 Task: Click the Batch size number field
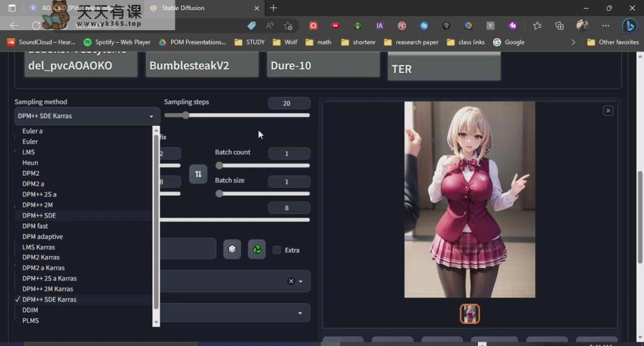pyautogui.click(x=289, y=182)
